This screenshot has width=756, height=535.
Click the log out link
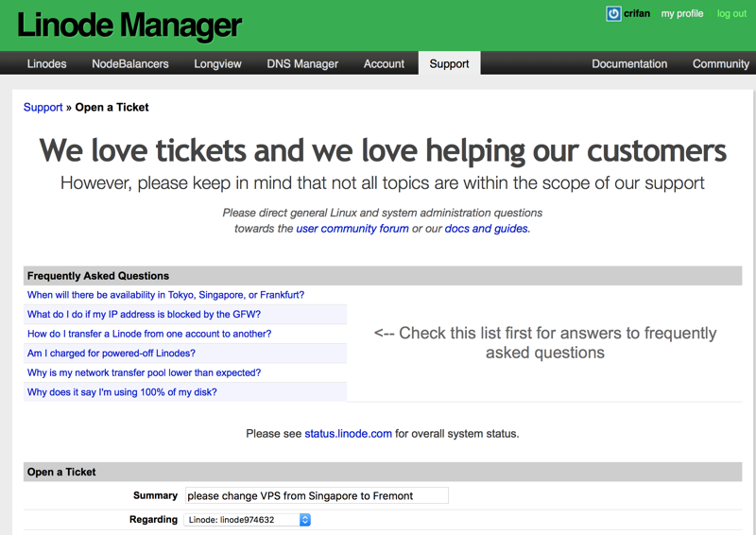tap(731, 13)
